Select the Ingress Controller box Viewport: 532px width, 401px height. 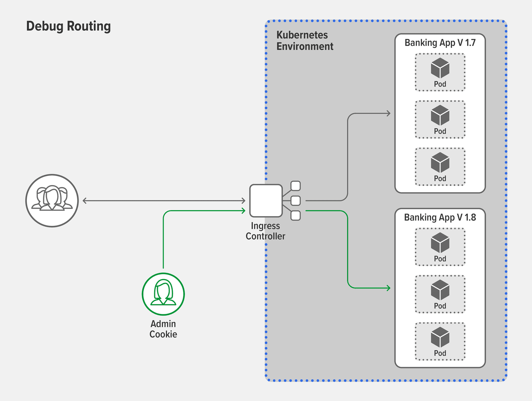pos(266,200)
